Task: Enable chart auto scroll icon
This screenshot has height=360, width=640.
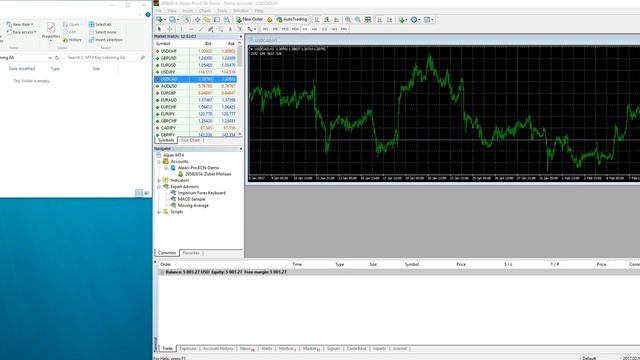Action: tap(380, 20)
